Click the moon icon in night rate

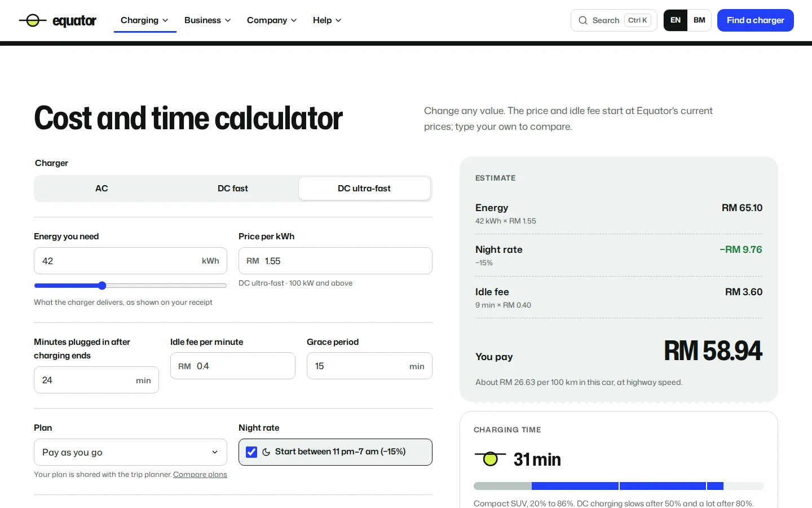266,452
